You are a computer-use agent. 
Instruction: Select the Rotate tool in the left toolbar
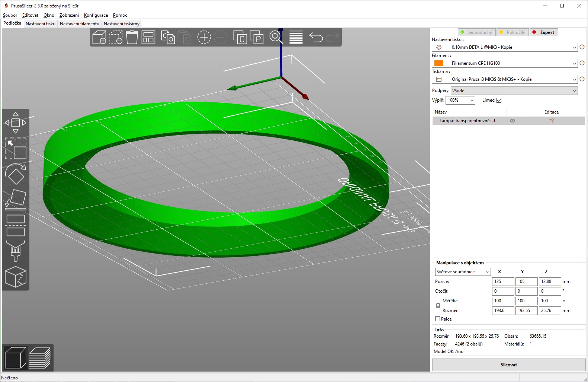pos(16,174)
